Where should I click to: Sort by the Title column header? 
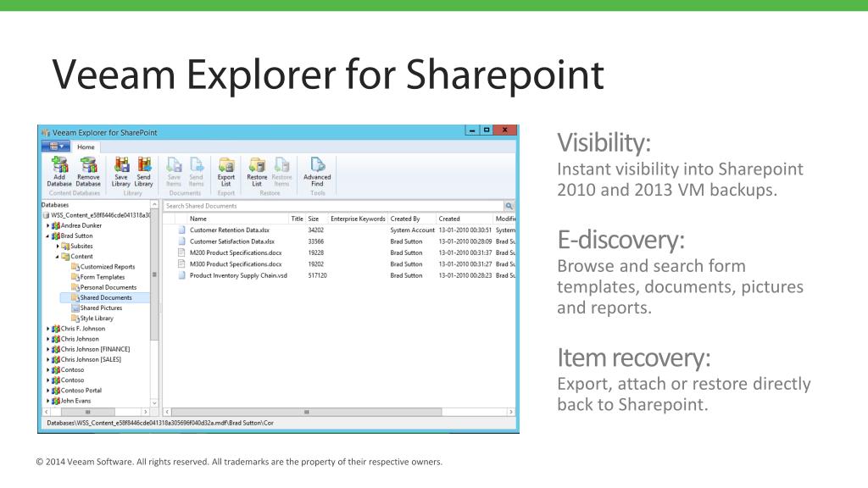pos(298,219)
